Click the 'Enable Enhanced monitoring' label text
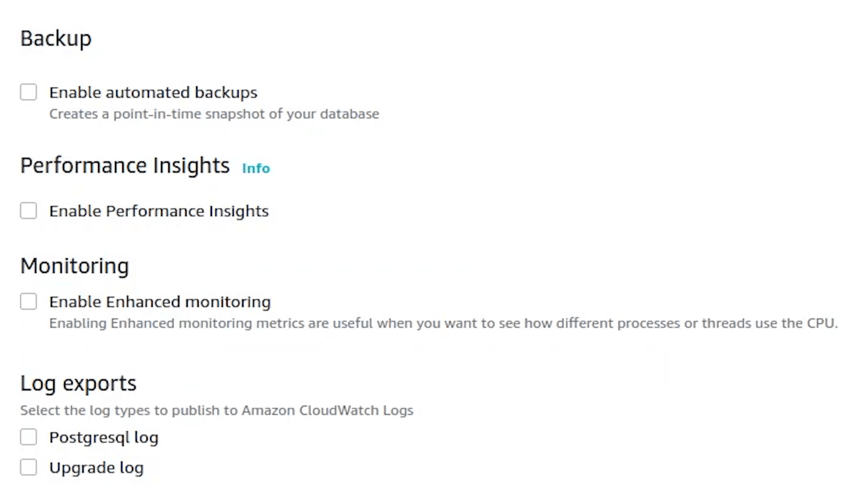This screenshot has height=504, width=867. click(160, 301)
